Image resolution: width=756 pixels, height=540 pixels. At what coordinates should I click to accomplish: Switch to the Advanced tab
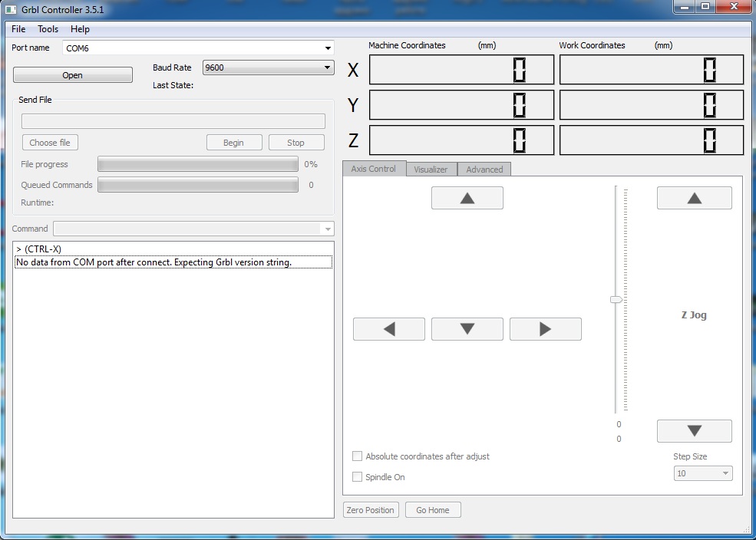(x=484, y=170)
